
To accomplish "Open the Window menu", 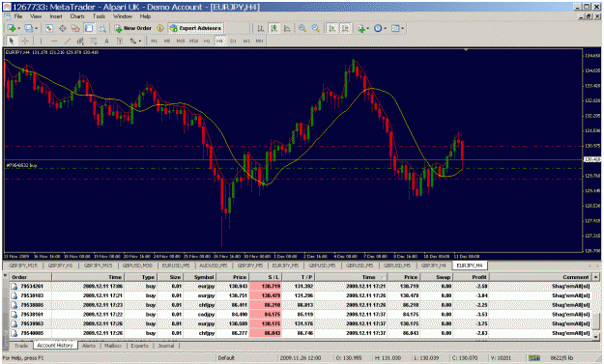I will 123,16.
